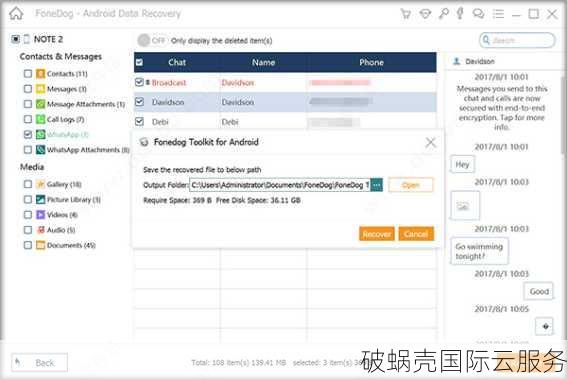Screen dimensions: 567x380
Task: Click the WhatsApp Attachments icon
Action: coord(40,150)
